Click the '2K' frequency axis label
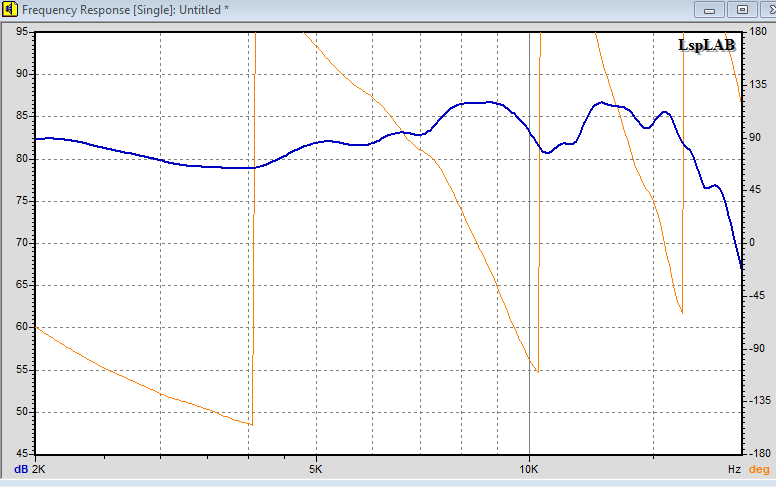The image size is (776, 487). (39, 469)
